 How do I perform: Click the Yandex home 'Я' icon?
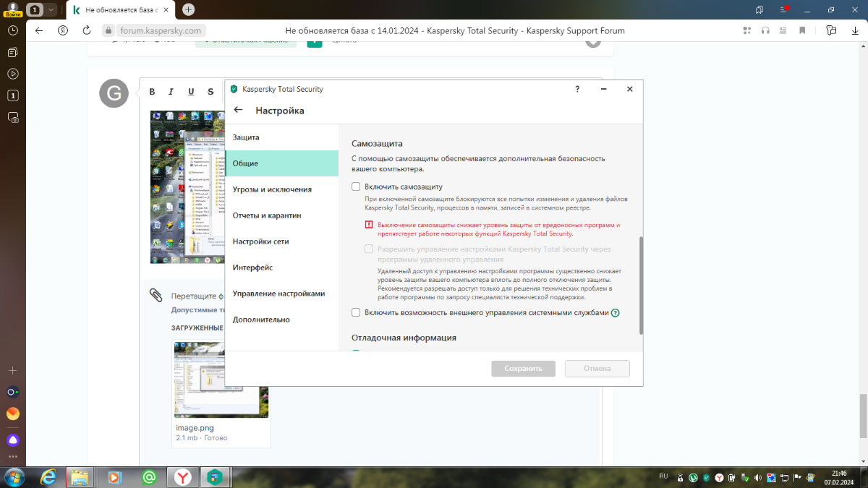pyautogui.click(x=63, y=30)
